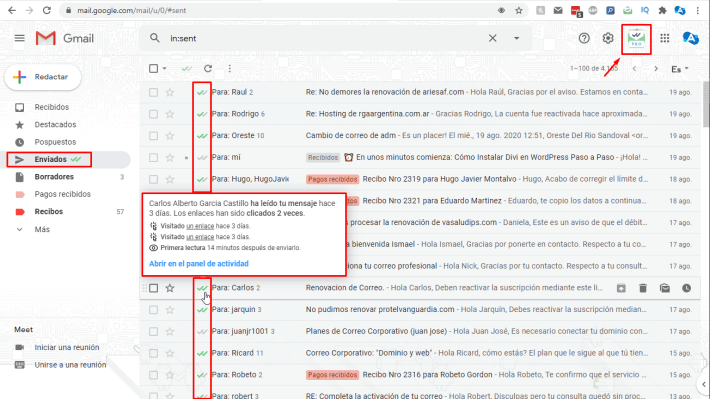Screen dimensions: 710x399
Task: Select the checkbox for Oreste's email
Action: (154, 136)
